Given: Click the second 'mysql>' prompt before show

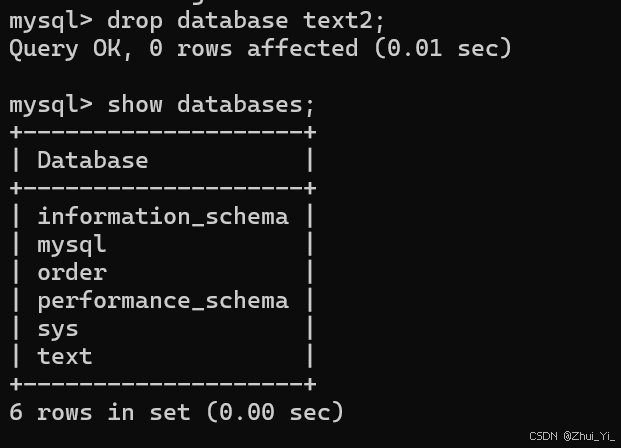Looking at the screenshot, I should [51, 105].
